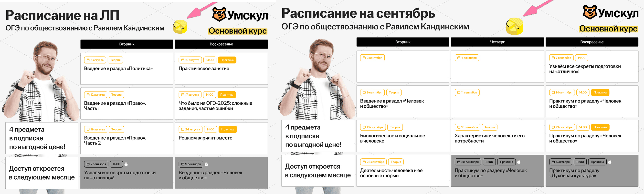Click the 5 августа date tag

click(95, 60)
